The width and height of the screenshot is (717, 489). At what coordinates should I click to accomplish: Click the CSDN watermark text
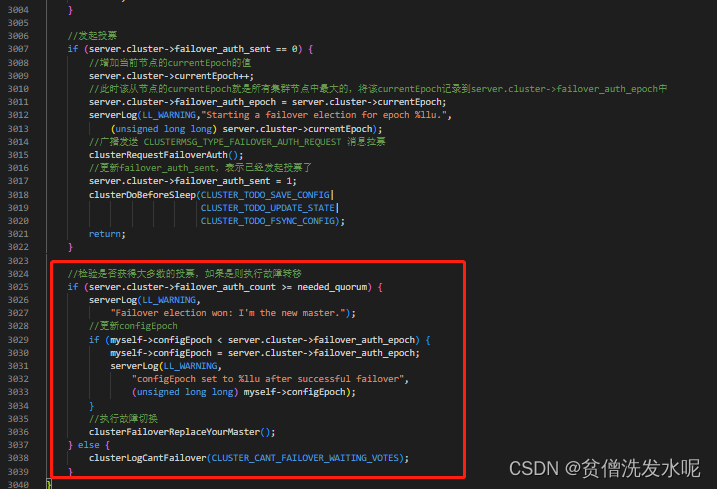pos(604,468)
